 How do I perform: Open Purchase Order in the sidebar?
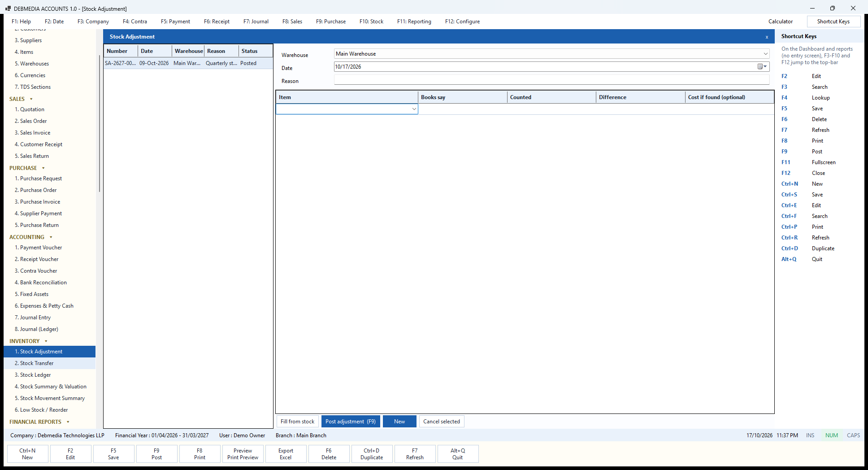[x=49, y=190]
